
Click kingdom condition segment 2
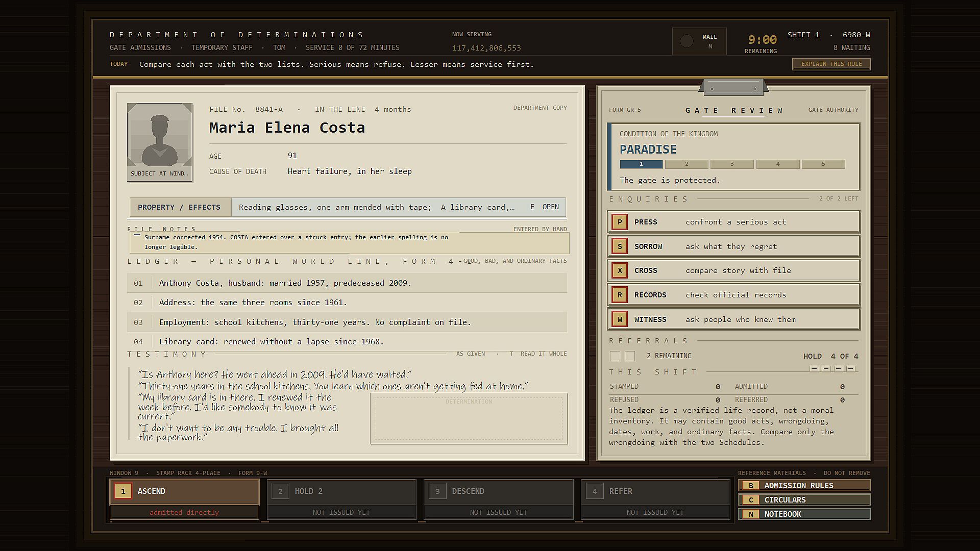(x=687, y=164)
